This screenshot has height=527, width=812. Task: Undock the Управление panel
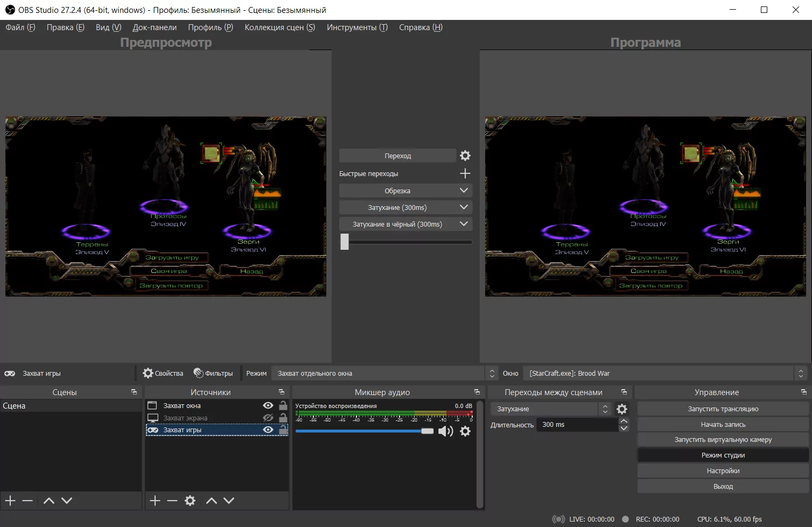point(804,392)
